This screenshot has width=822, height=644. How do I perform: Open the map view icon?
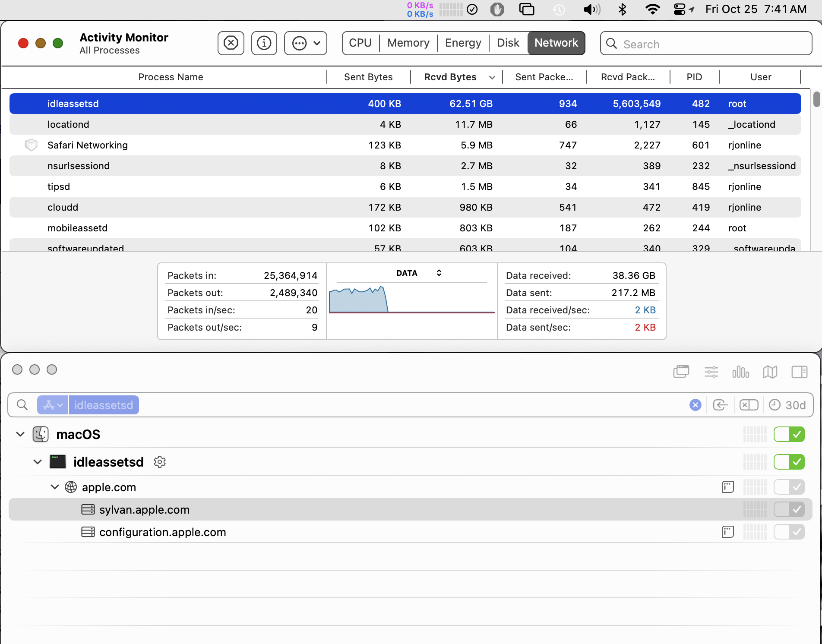tap(770, 372)
